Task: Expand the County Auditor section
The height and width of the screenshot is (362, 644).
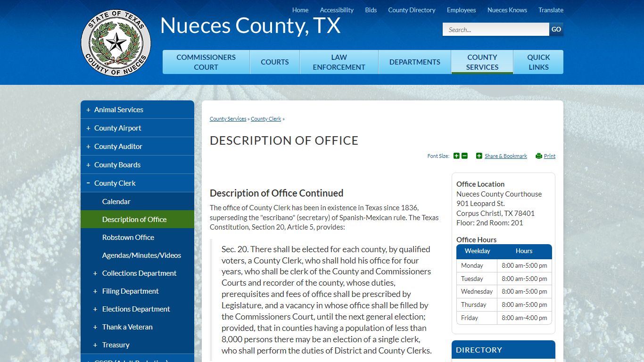Action: click(88, 147)
